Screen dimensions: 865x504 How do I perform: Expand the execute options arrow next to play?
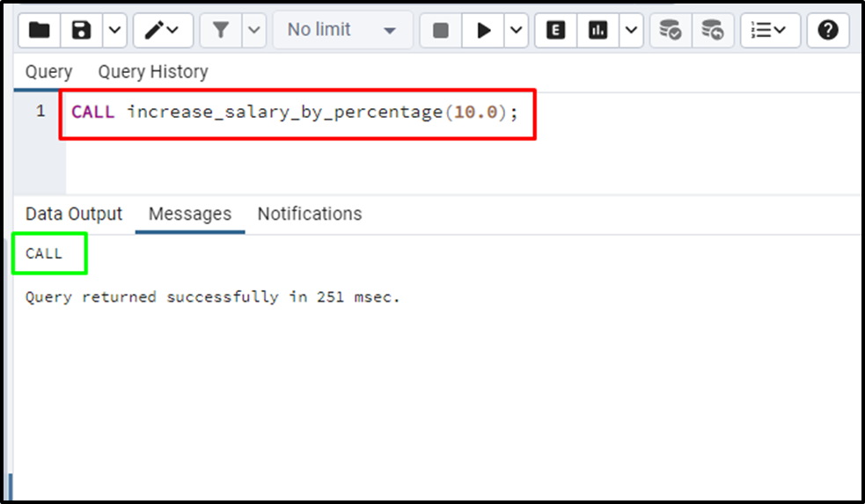516,30
